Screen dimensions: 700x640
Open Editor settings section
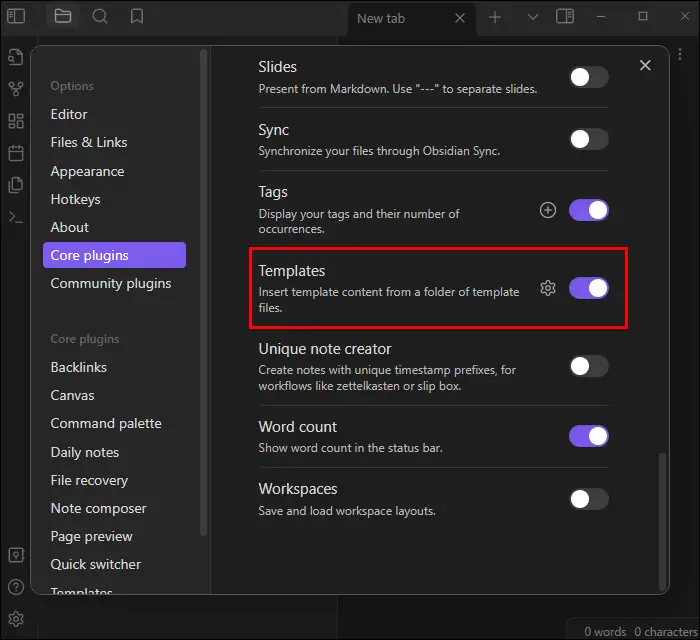pos(114,114)
